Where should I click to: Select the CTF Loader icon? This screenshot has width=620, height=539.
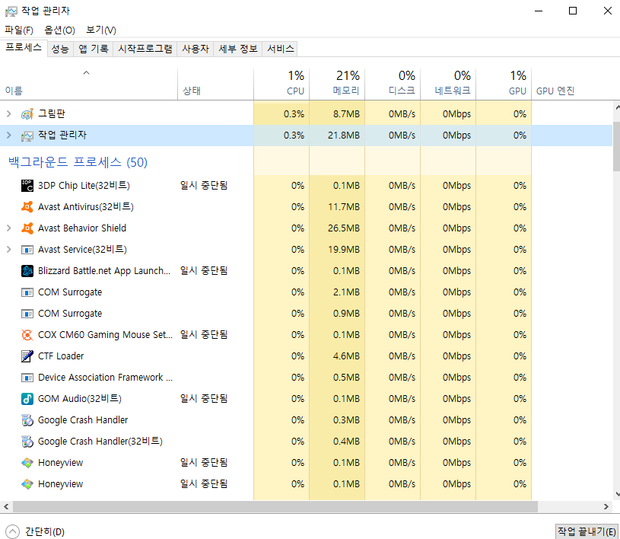(27, 356)
